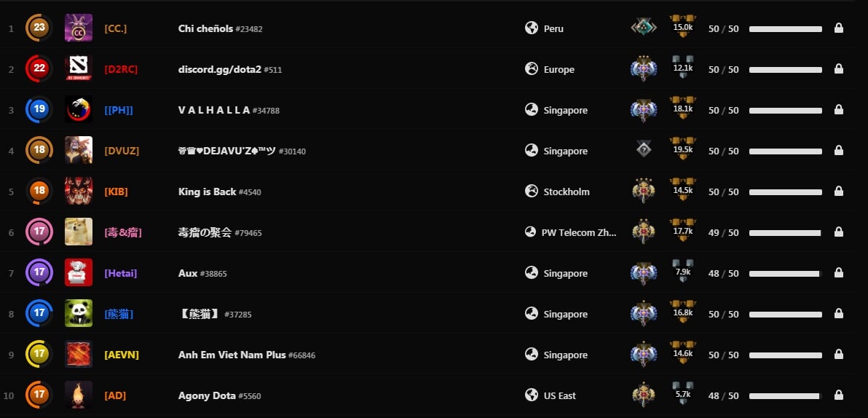
Task: Click the rank medal on King is Back row
Action: pos(643,192)
